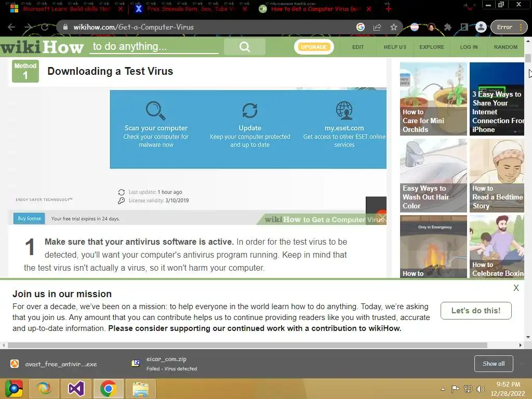This screenshot has width=532, height=399.
Task: Open the EDIT menu item
Action: coord(358,47)
